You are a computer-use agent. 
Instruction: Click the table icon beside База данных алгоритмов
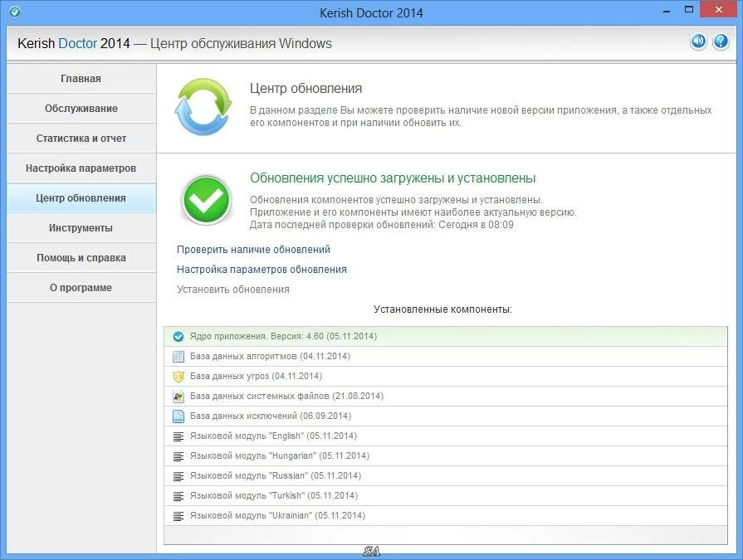pos(178,357)
